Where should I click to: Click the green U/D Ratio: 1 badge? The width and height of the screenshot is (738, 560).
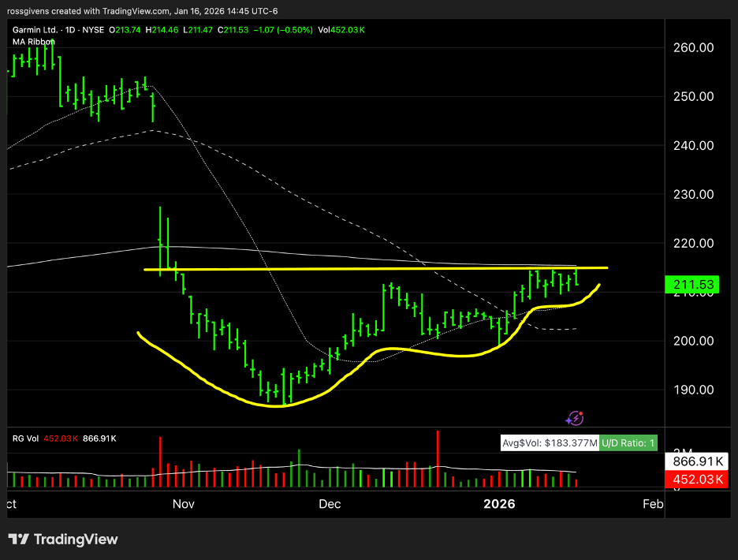(x=628, y=443)
